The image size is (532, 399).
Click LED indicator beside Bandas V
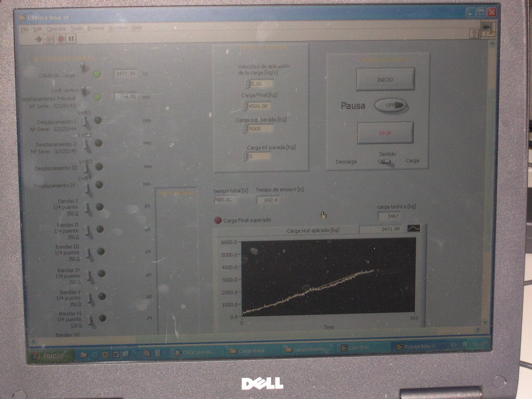pyautogui.click(x=102, y=296)
